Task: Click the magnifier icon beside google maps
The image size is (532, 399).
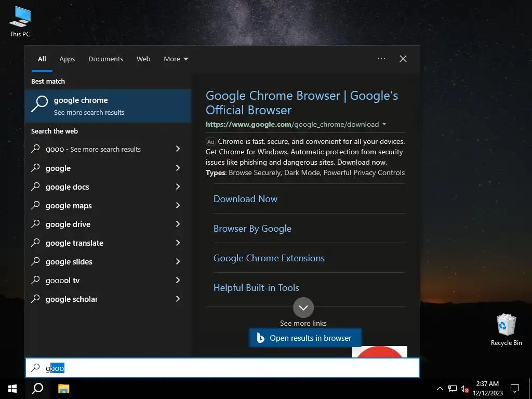Action: (36, 205)
